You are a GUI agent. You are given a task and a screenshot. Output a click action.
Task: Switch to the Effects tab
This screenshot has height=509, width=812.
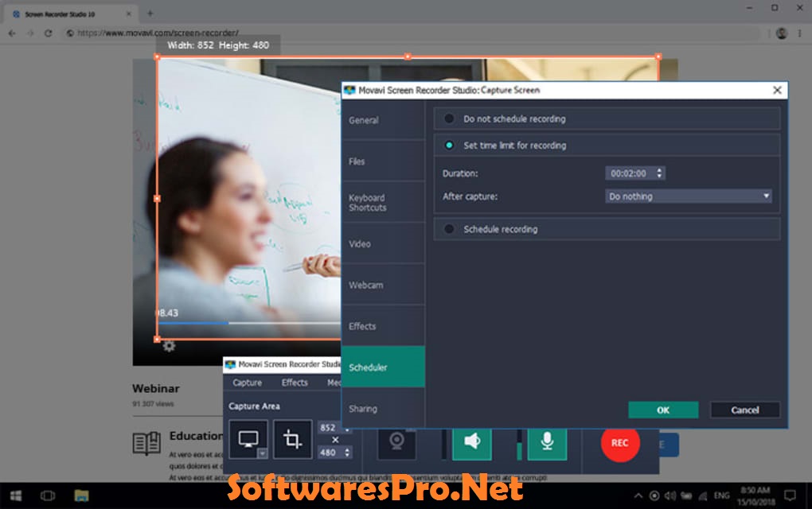(295, 383)
